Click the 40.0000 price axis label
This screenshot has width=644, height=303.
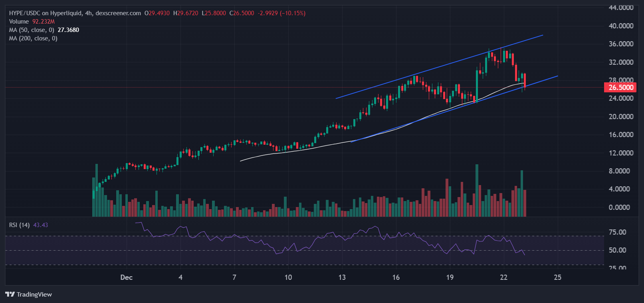click(x=621, y=26)
